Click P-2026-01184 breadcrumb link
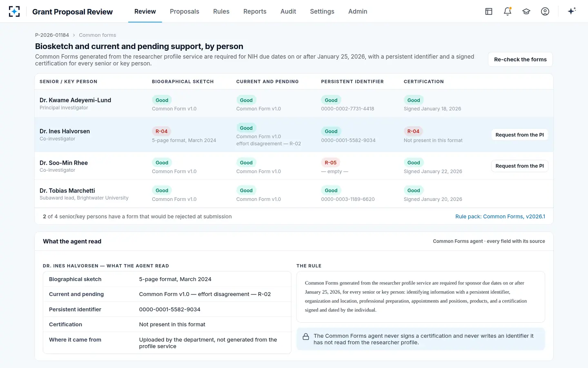588x368 pixels. 52,35
